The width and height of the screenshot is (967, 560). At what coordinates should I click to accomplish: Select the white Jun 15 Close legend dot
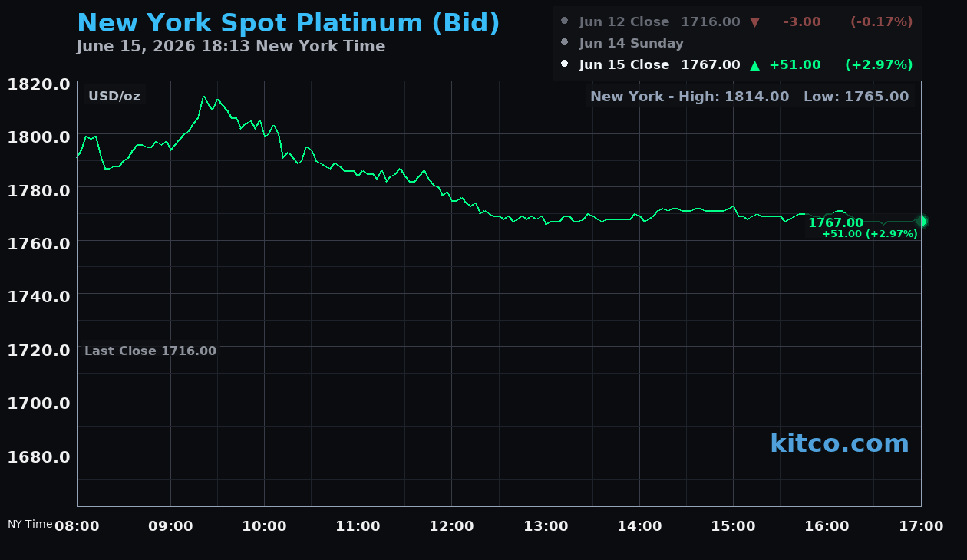565,64
